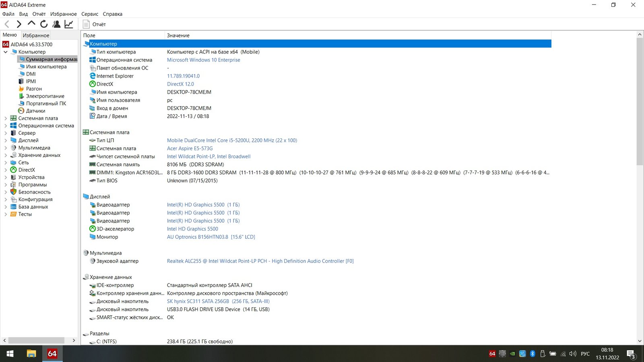Select the База данных tree item

[33, 207]
